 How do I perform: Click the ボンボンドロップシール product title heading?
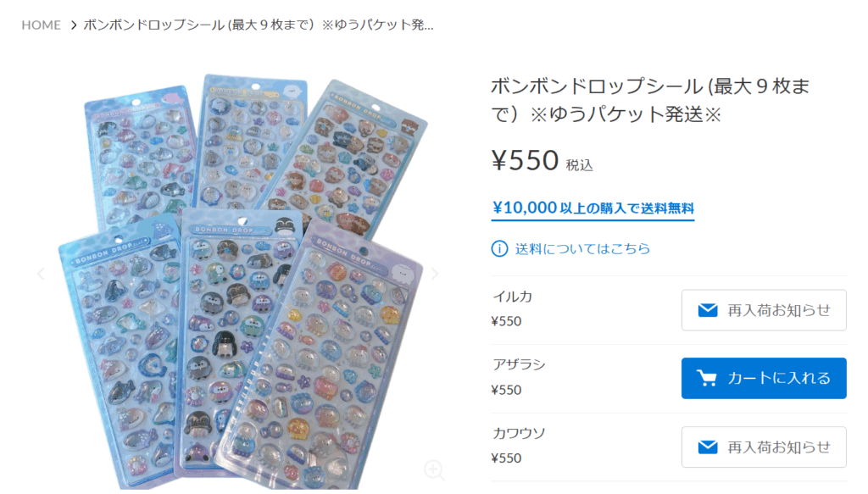coord(650,100)
